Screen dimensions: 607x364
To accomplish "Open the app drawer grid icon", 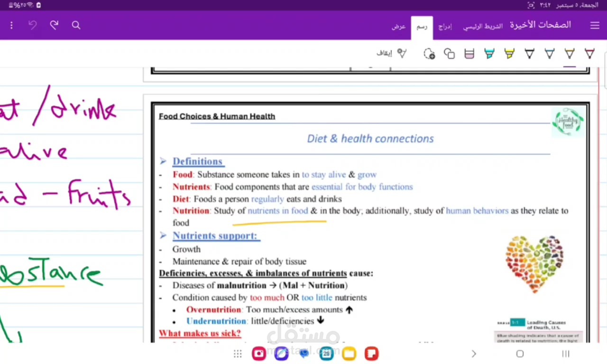I will click(x=238, y=354).
